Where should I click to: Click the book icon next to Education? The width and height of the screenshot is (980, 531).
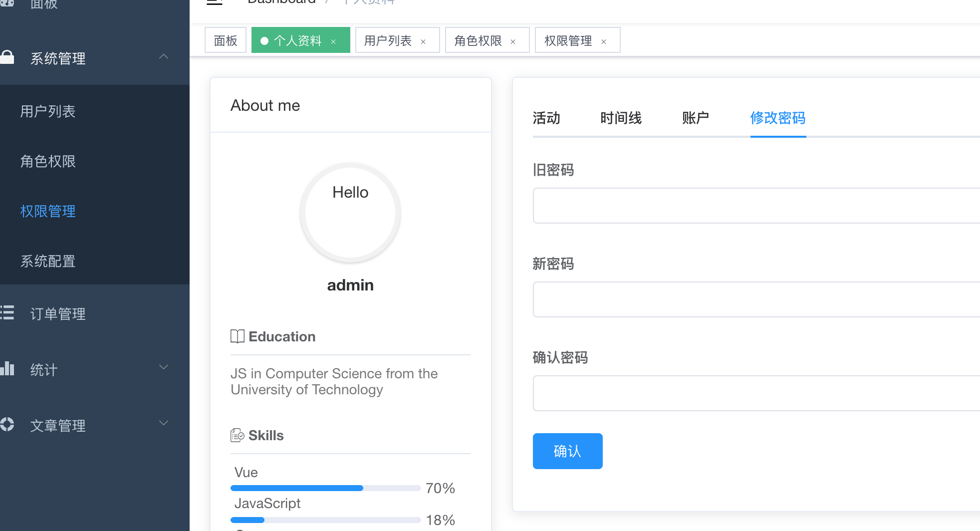[x=238, y=336]
